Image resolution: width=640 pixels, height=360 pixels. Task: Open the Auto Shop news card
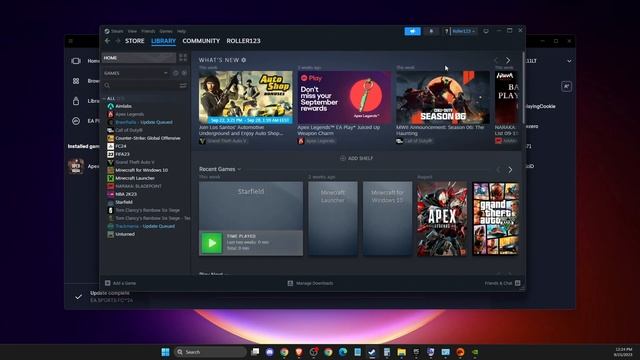246,97
